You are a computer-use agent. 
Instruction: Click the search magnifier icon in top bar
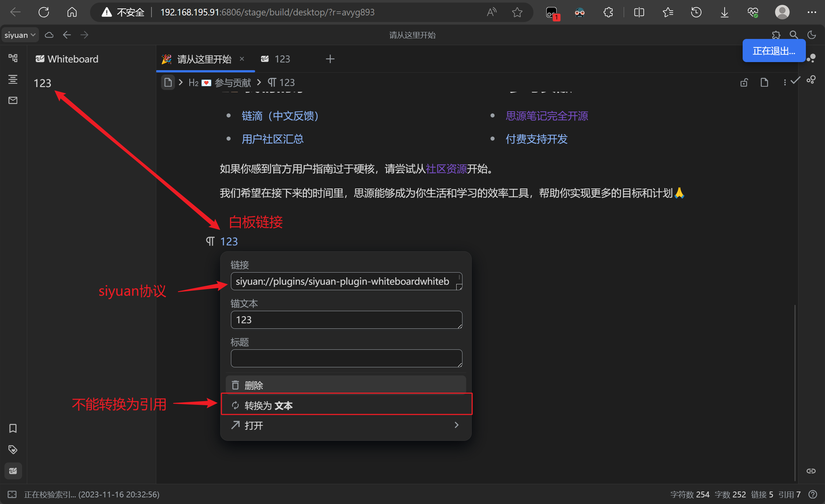tap(794, 35)
